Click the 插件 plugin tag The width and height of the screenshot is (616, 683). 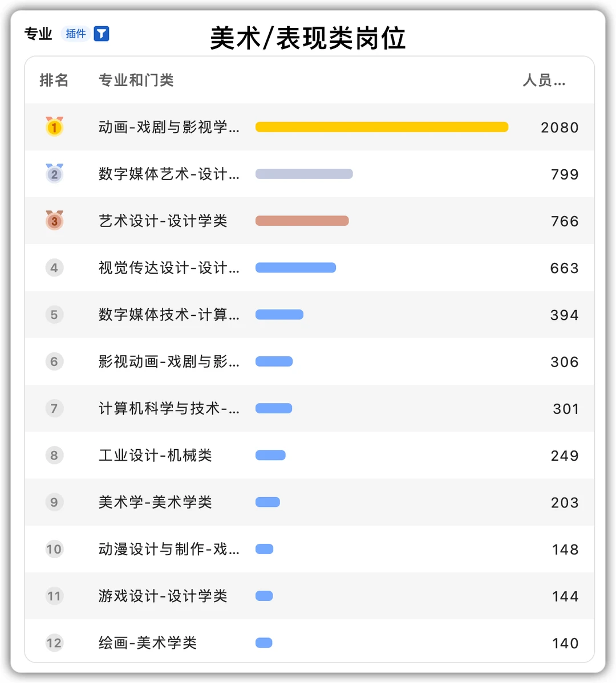click(x=76, y=34)
